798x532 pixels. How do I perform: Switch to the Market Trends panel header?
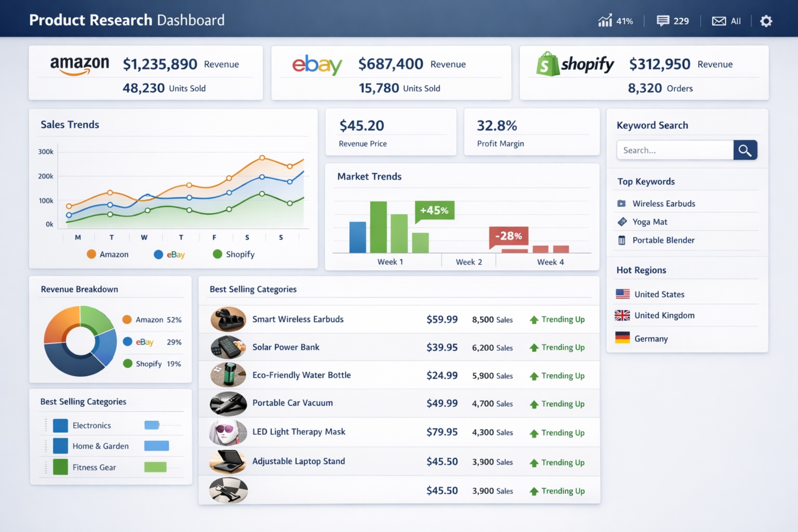(369, 177)
